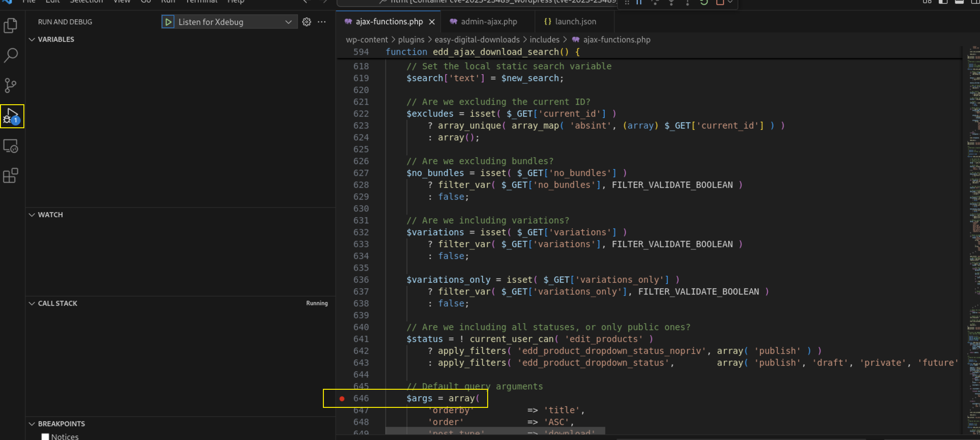Open the Terminal menu
The width and height of the screenshot is (980, 440).
(x=201, y=2)
